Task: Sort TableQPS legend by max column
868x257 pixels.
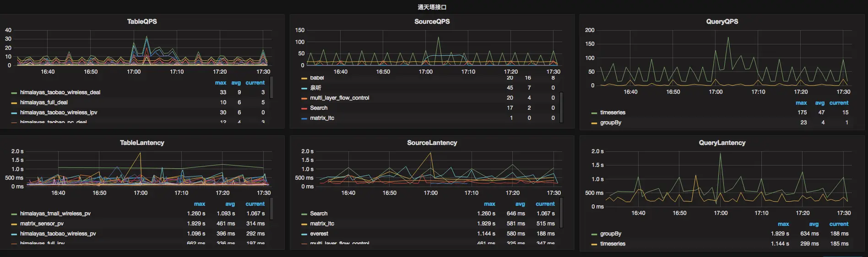Action: click(220, 83)
